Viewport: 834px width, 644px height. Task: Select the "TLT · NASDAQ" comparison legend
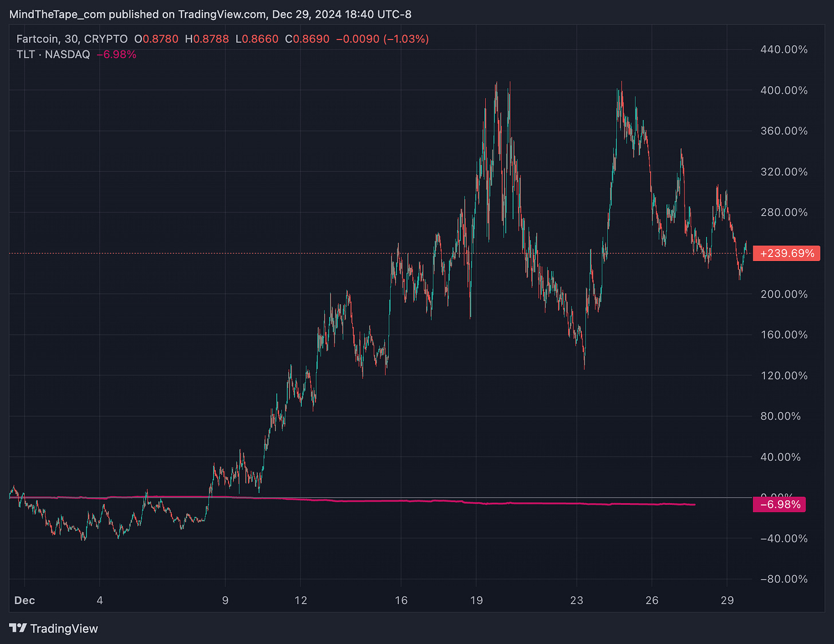[x=53, y=54]
